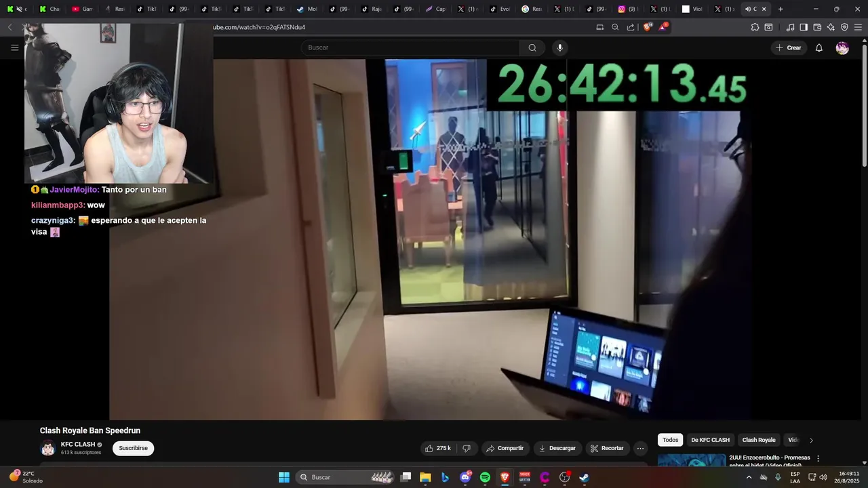The image size is (868, 488).
Task: Open Brave Rewards triangle icon
Action: [x=663, y=27]
